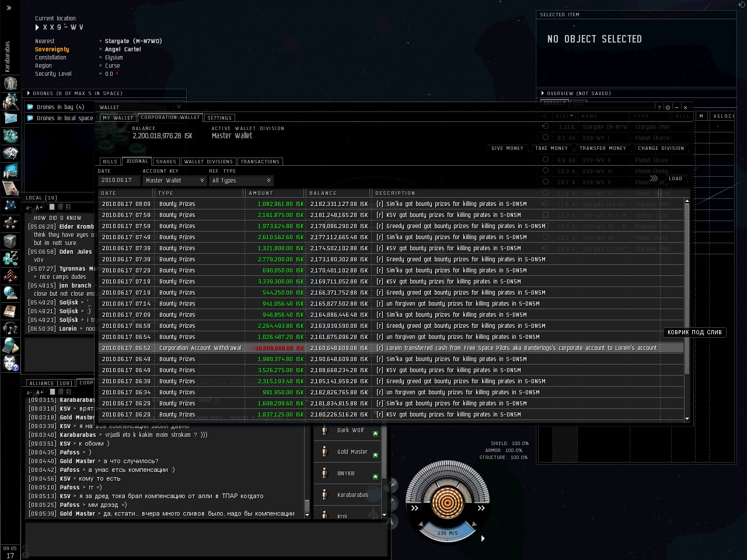Click the Change Division button

661,148
